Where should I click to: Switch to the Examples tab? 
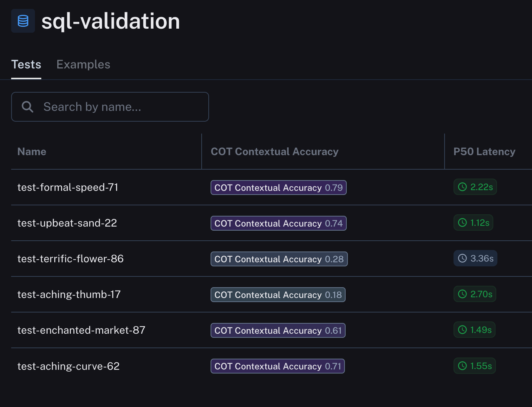coord(83,64)
